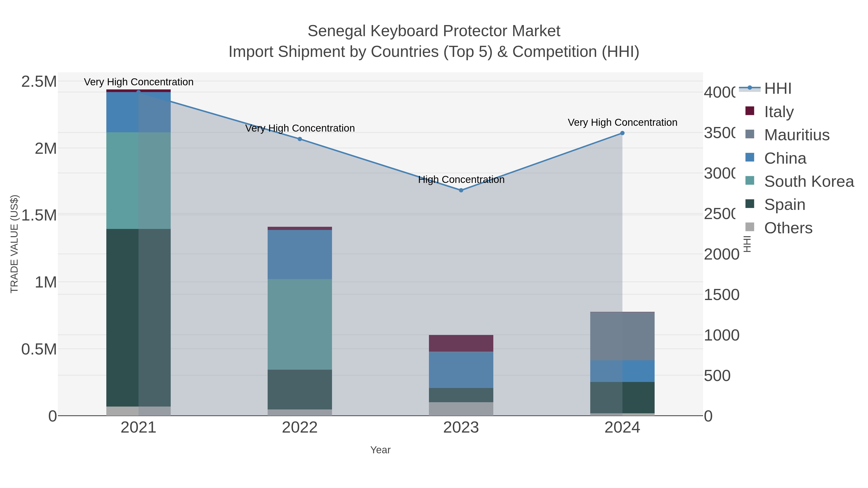The image size is (868, 488).
Task: Select the China segment in the 2022 bar
Action: tap(299, 254)
